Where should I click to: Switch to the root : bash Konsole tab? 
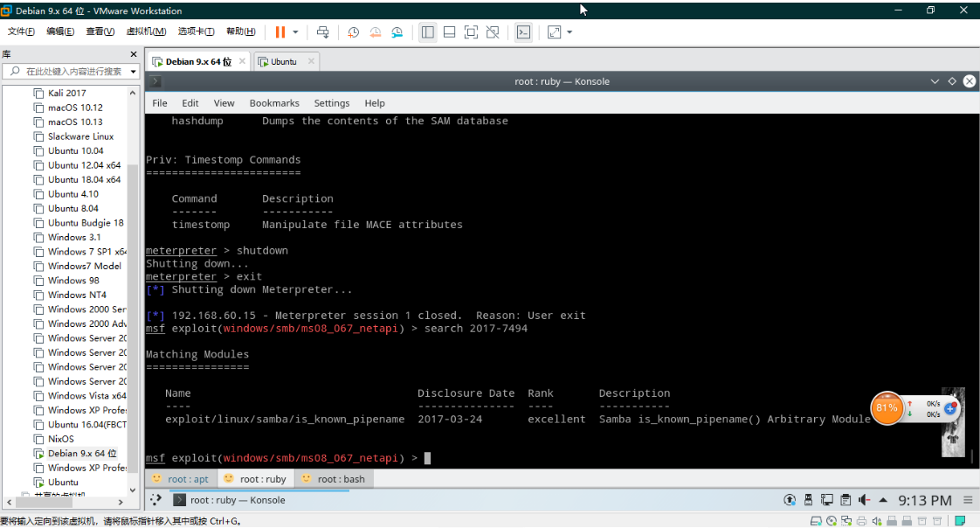coord(333,478)
